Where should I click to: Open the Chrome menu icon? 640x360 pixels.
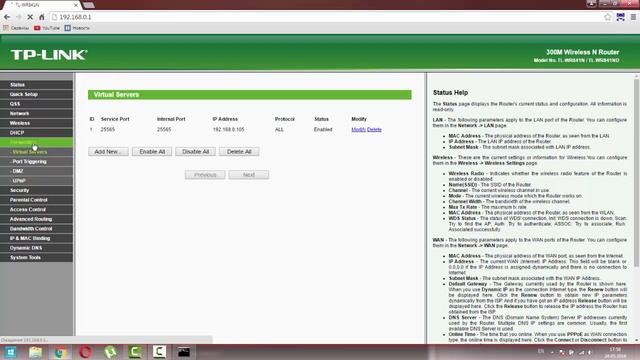click(633, 17)
